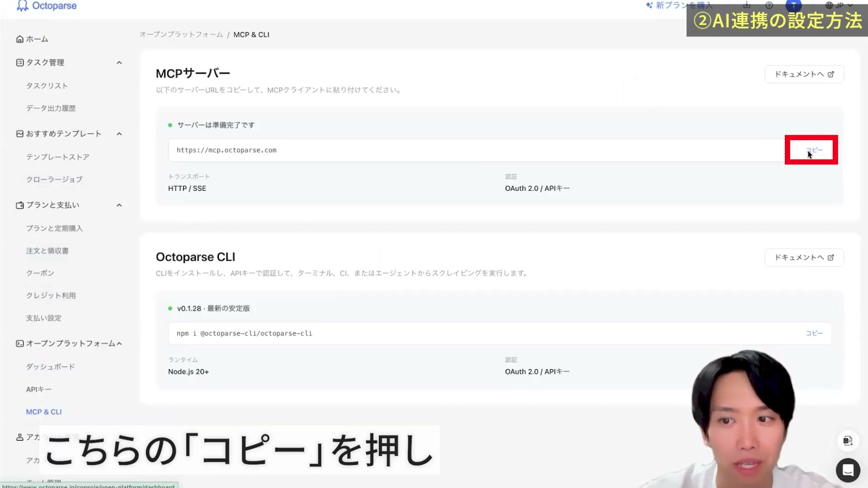Click external-link icon in MCP document button
The image size is (868, 488).
(x=831, y=75)
